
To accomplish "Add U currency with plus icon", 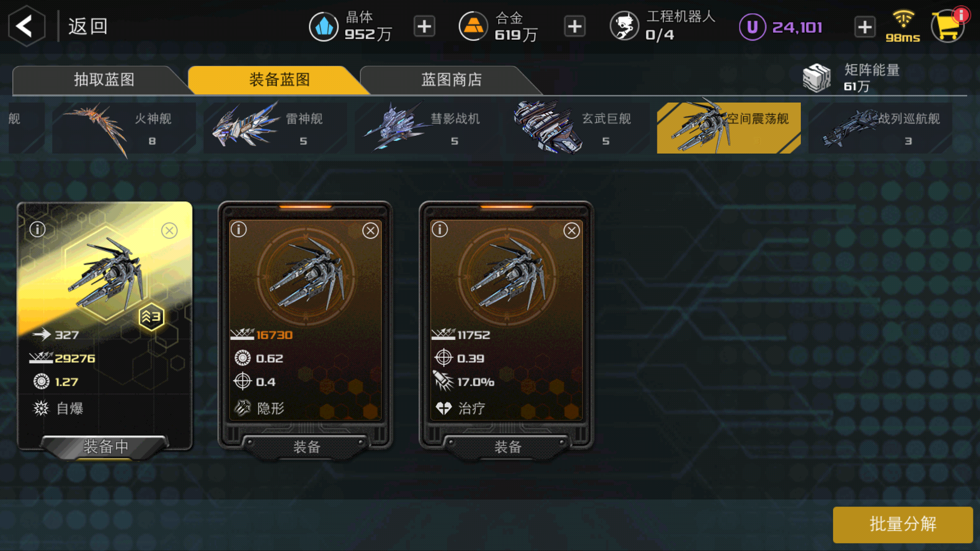I will (865, 27).
